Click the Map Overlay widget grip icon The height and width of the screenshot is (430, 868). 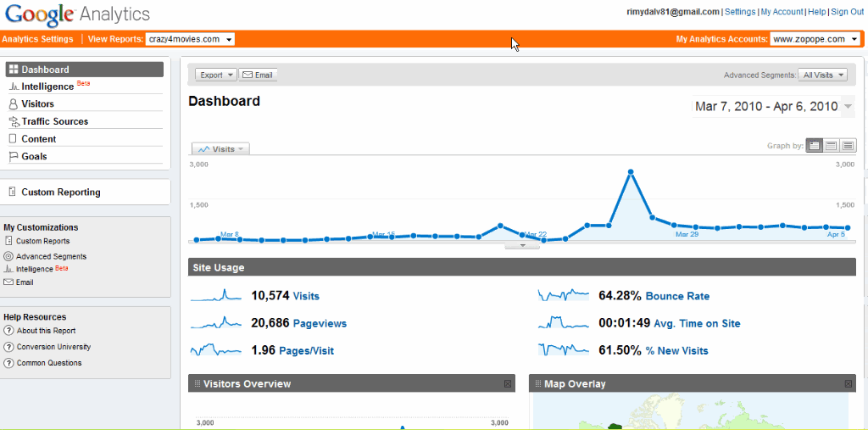pos(537,383)
